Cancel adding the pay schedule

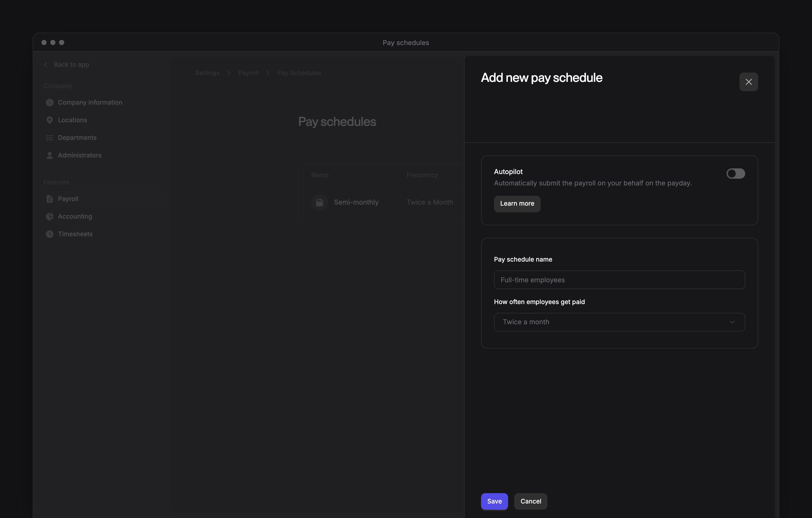coord(531,501)
